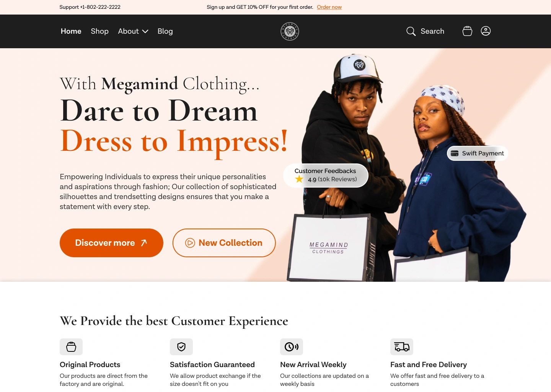Click the Original Products bag icon
This screenshot has height=392, width=551.
click(71, 347)
